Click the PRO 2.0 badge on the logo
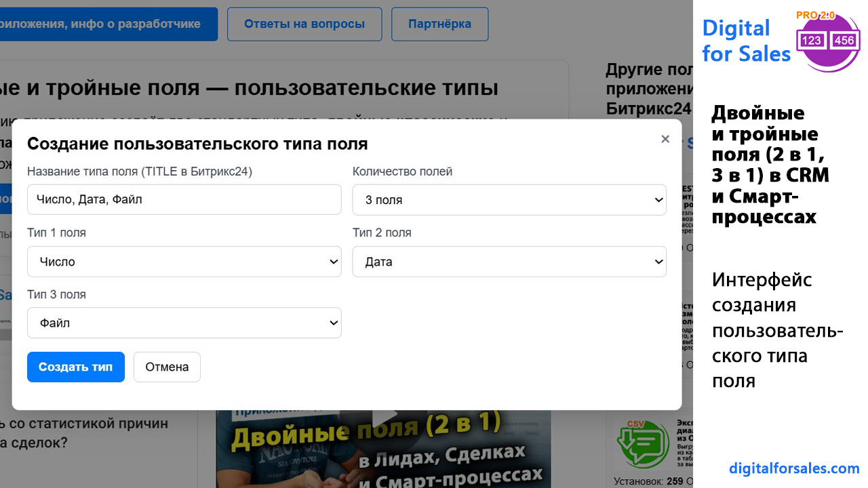Image resolution: width=868 pixels, height=488 pixels. tap(815, 16)
